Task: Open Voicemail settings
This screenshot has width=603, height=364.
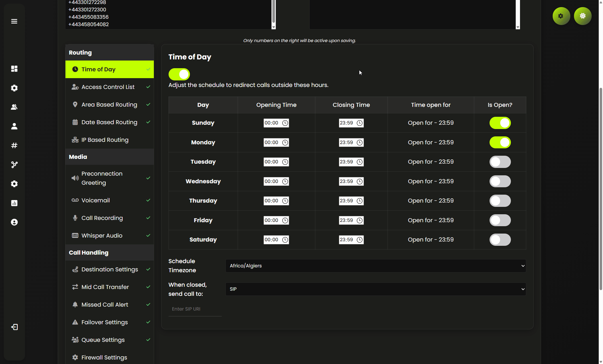Action: [x=109, y=200]
